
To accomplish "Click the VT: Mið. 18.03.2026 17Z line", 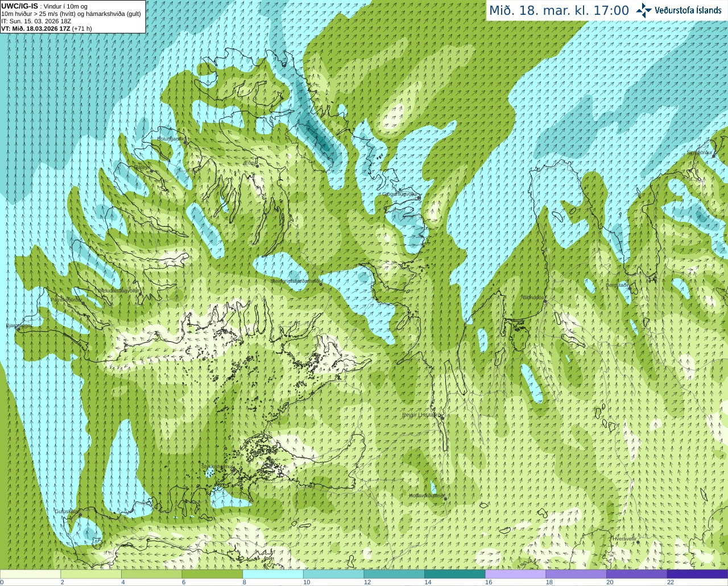I will 46,28.
